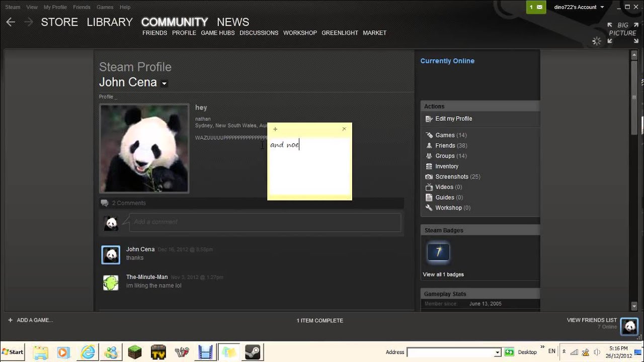The width and height of the screenshot is (644, 362).
Task: Delete the sticky note with X
Action: click(344, 129)
